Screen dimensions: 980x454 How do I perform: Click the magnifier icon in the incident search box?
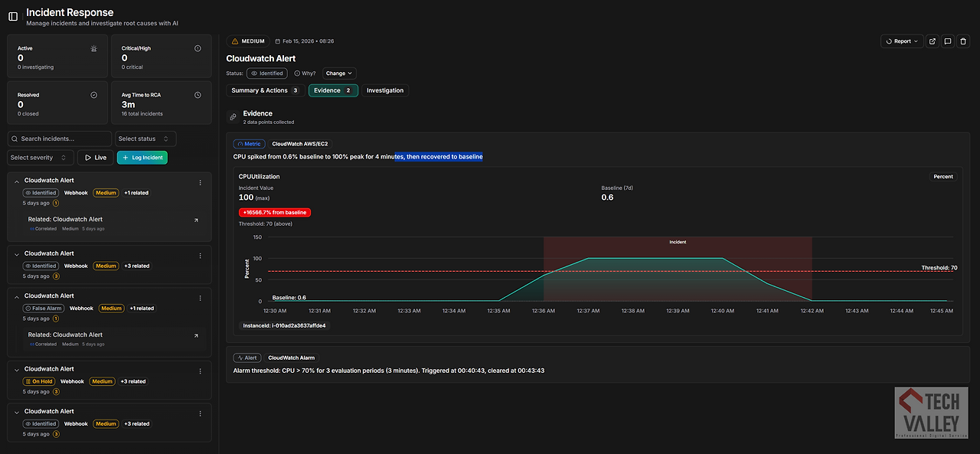pos(15,139)
